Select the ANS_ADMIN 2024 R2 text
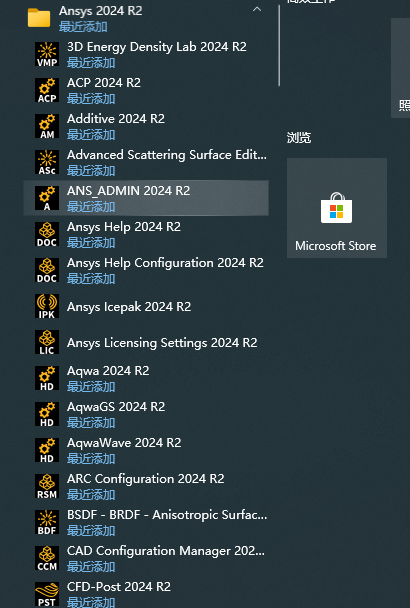Image resolution: width=410 pixels, height=608 pixels. pyautogui.click(x=128, y=191)
